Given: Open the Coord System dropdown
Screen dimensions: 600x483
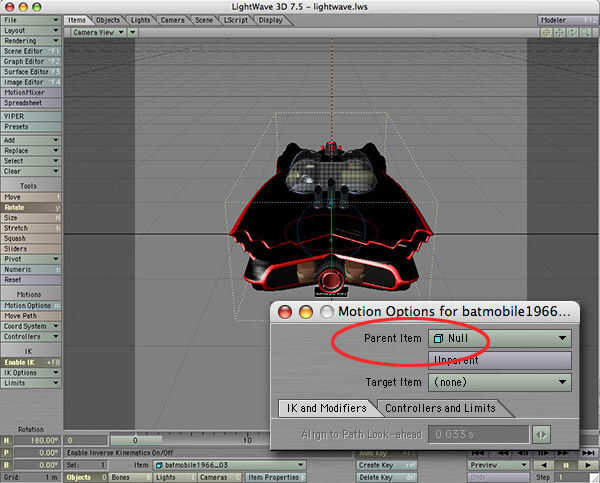Looking at the screenshot, I should pyautogui.click(x=31, y=326).
